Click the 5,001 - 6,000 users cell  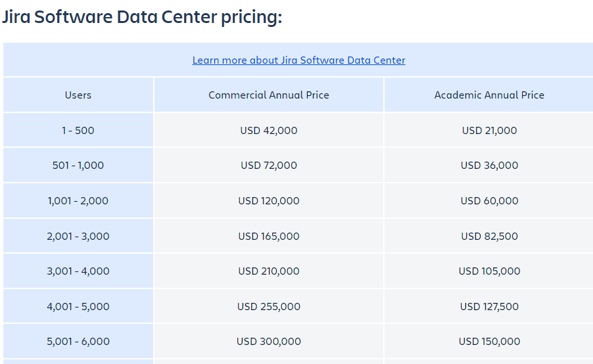pos(78,342)
